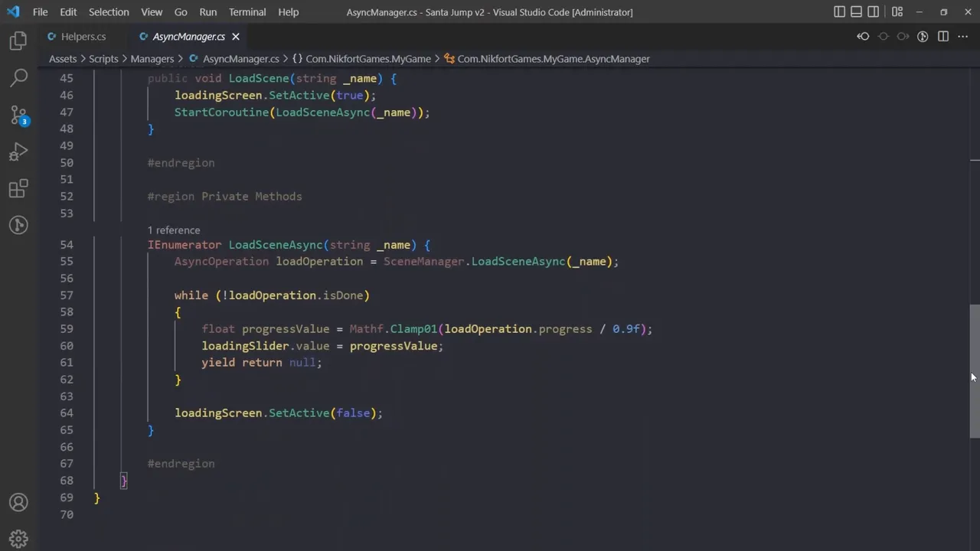The image size is (980, 551).
Task: Click the VS Code logo in title bar
Action: pyautogui.click(x=13, y=12)
